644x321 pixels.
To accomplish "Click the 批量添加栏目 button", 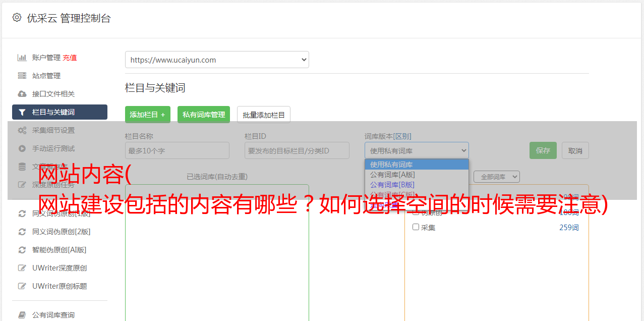I will click(x=264, y=115).
